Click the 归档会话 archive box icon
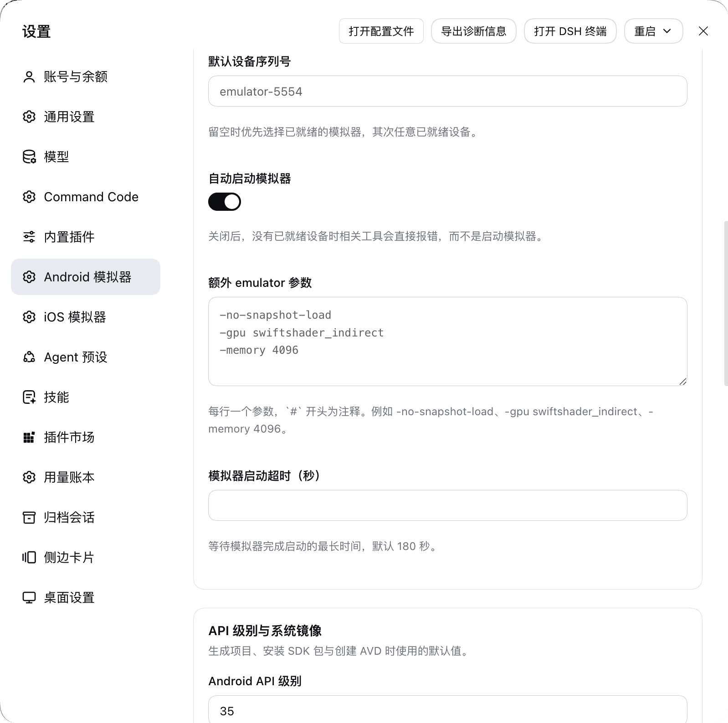 click(x=29, y=518)
